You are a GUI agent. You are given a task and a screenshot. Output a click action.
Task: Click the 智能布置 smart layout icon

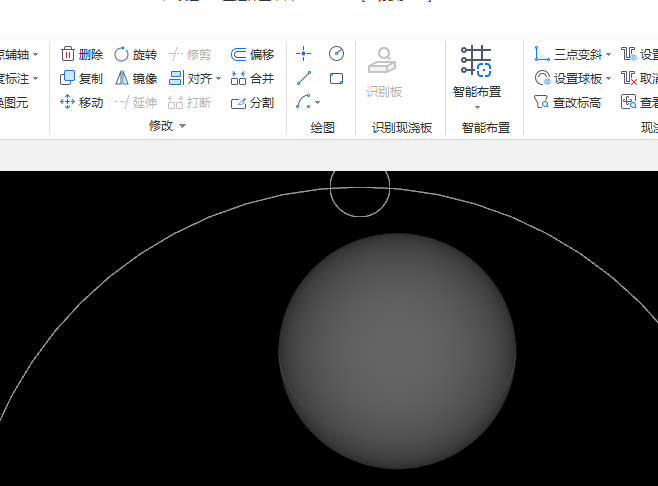pyautogui.click(x=476, y=61)
